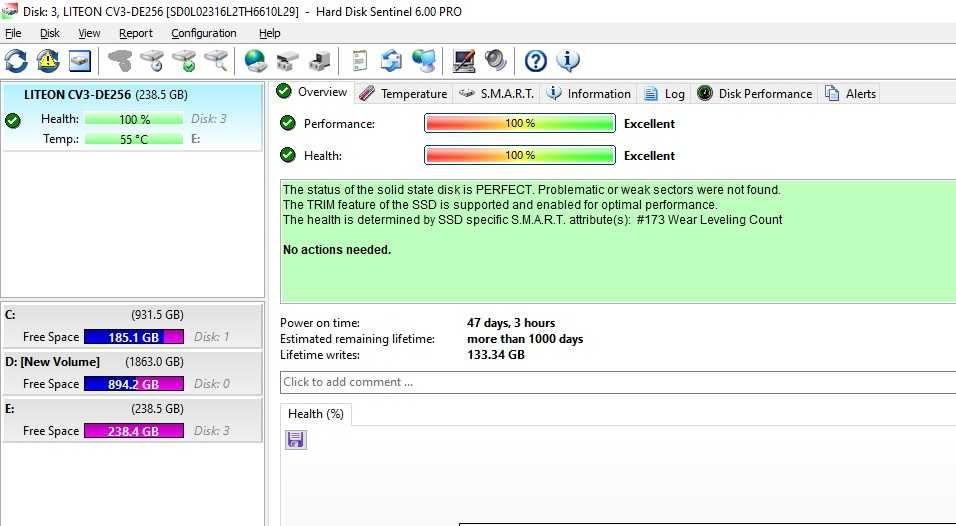Click the 'No actions needed.' status text
Viewport: 956px width, 526px height.
point(337,250)
